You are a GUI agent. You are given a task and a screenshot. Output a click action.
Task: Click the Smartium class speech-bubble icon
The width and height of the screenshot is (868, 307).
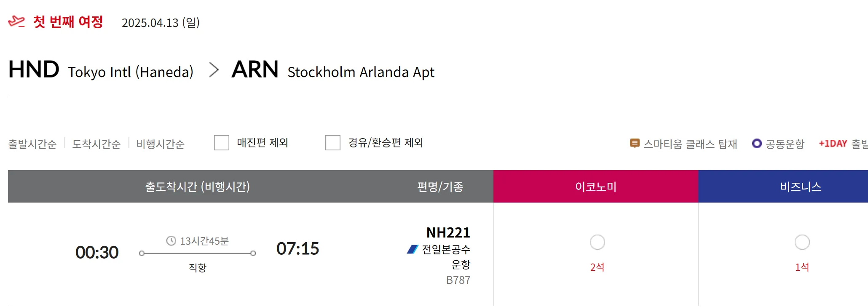point(634,144)
